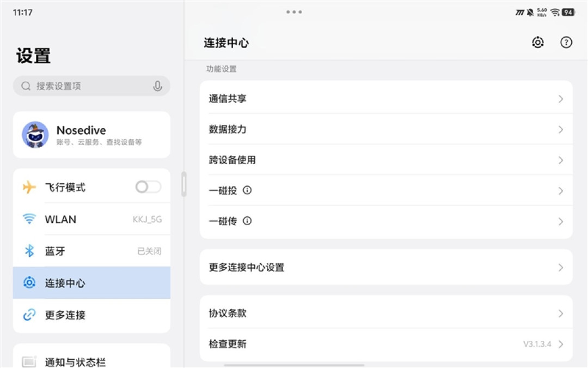The image size is (588, 368).
Task: Open 跨设备使用 chevron arrow
Action: tap(561, 160)
